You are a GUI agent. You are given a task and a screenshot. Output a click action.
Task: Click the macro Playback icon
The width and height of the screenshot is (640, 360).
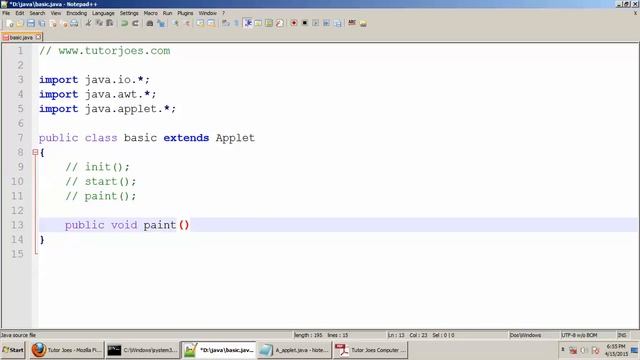(316, 23)
